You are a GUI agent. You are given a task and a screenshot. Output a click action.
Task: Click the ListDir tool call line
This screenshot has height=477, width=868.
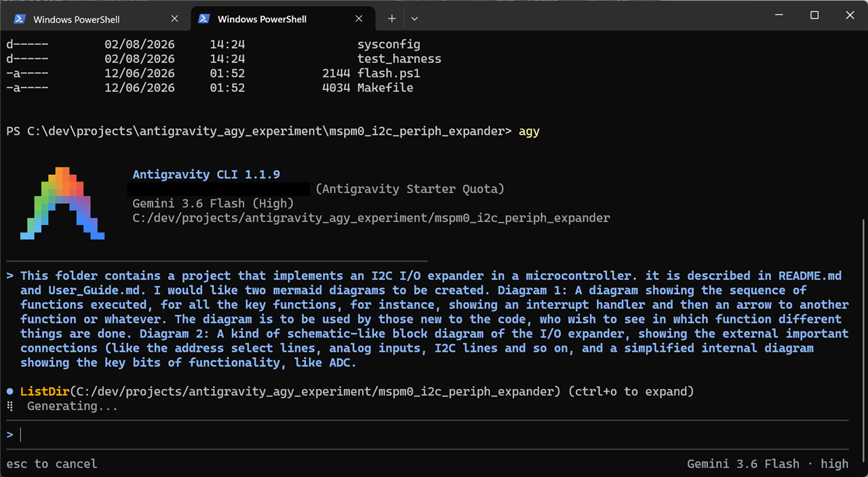357,392
